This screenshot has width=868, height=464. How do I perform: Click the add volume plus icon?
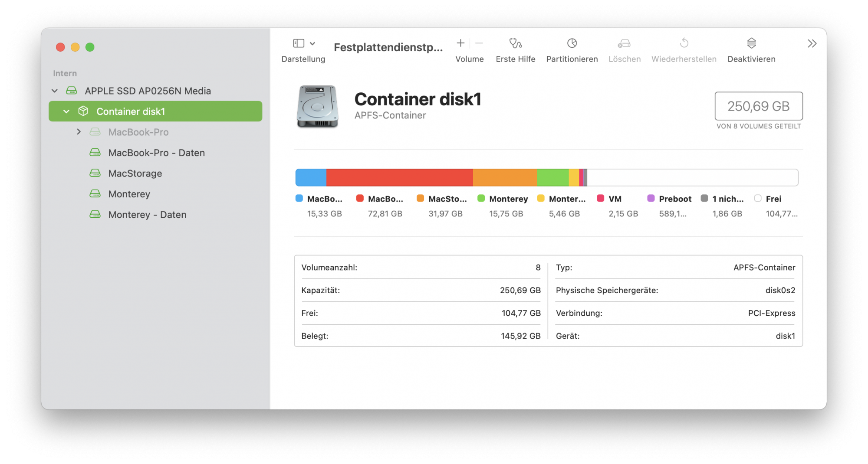point(460,43)
